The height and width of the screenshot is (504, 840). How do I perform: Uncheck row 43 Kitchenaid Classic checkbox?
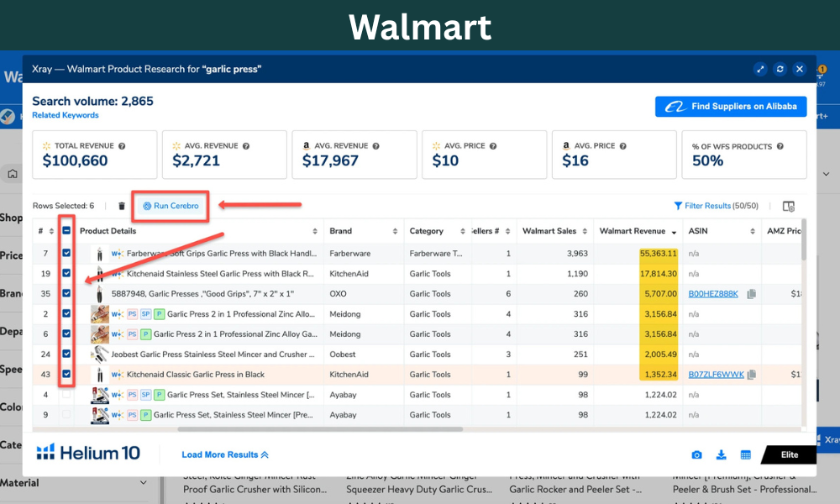66,374
